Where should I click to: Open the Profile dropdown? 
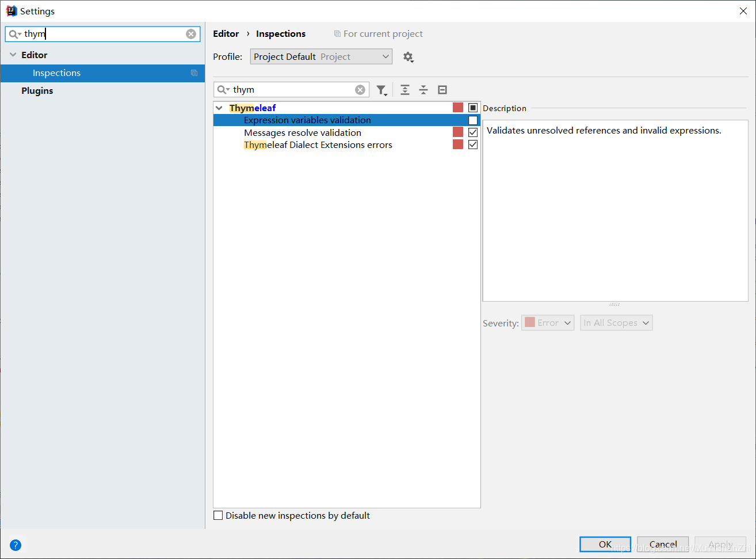point(321,56)
